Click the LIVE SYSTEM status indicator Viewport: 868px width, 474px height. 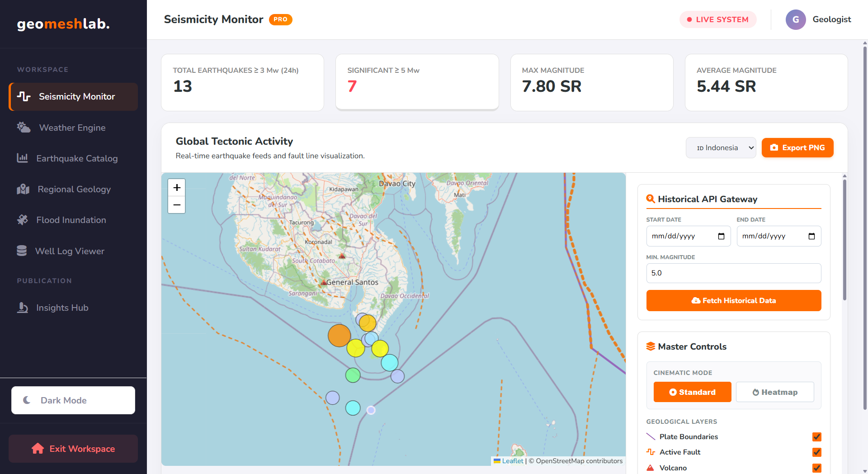pyautogui.click(x=718, y=19)
